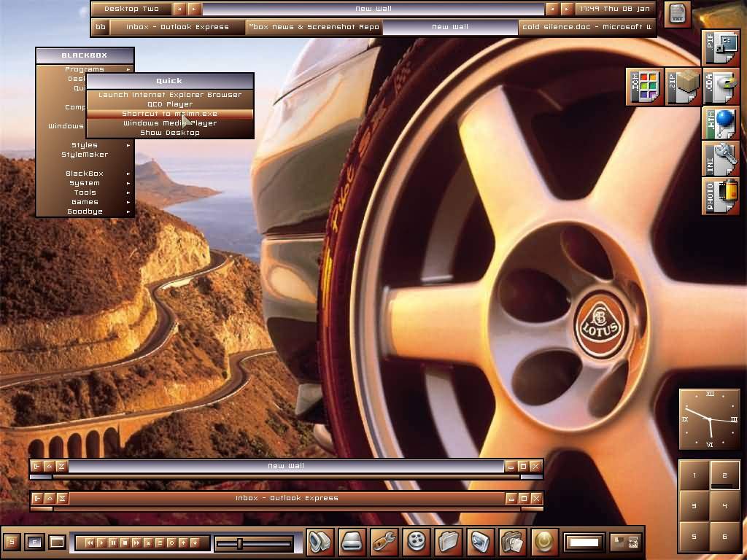Go to previous workspace next to Desktop Two
This screenshot has height=560, width=747.
point(179,9)
